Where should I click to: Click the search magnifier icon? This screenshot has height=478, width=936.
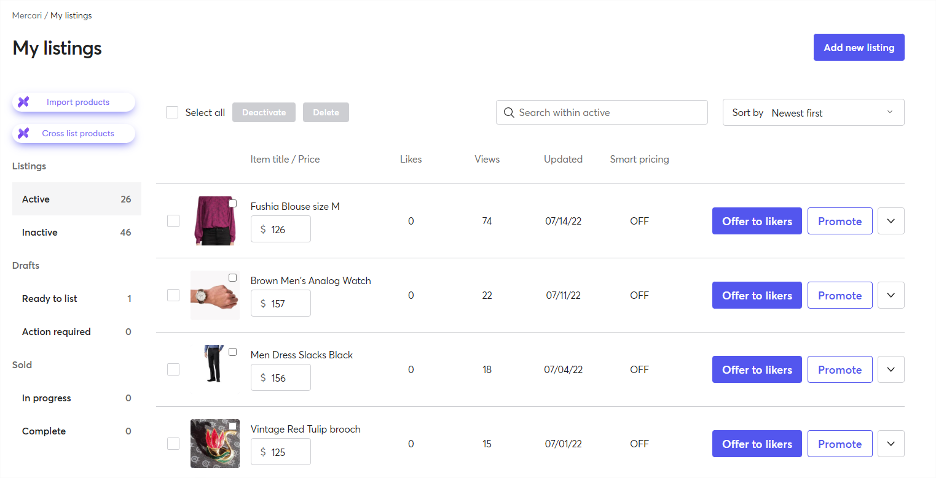pyautogui.click(x=509, y=113)
